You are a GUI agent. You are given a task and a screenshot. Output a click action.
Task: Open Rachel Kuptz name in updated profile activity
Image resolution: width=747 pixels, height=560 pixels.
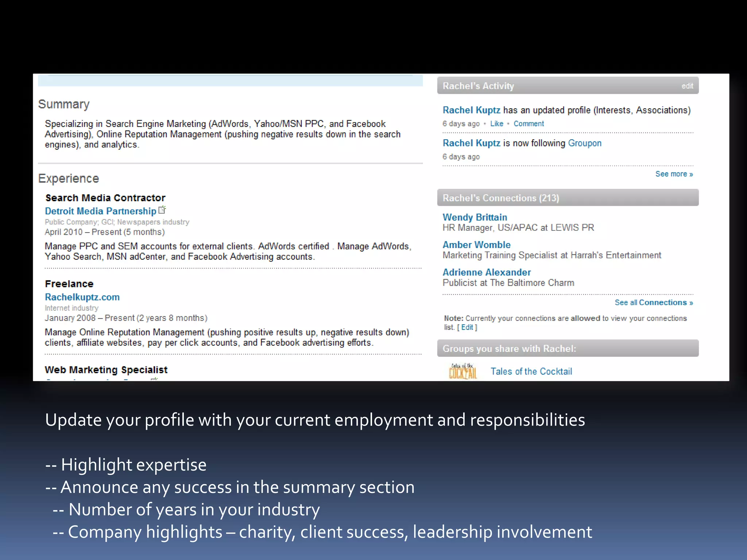[471, 110]
